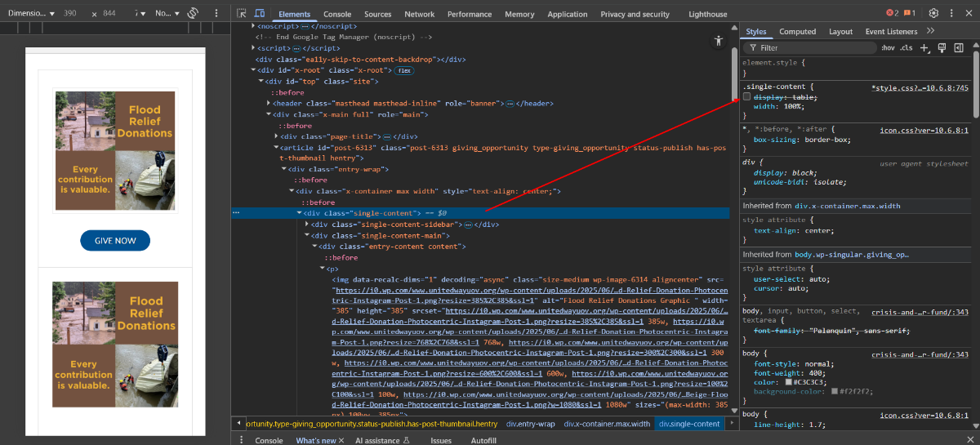Click the orange issues count badge
980x445 pixels.
point(909,13)
